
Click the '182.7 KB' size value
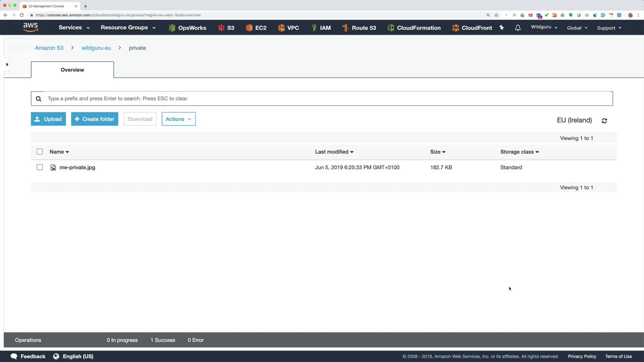pyautogui.click(x=441, y=167)
